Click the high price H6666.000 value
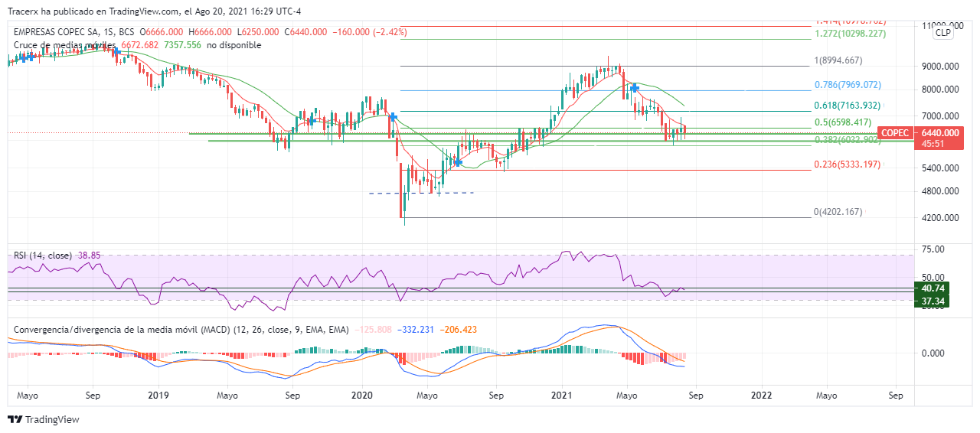This screenshot has height=433, width=980. [209, 32]
